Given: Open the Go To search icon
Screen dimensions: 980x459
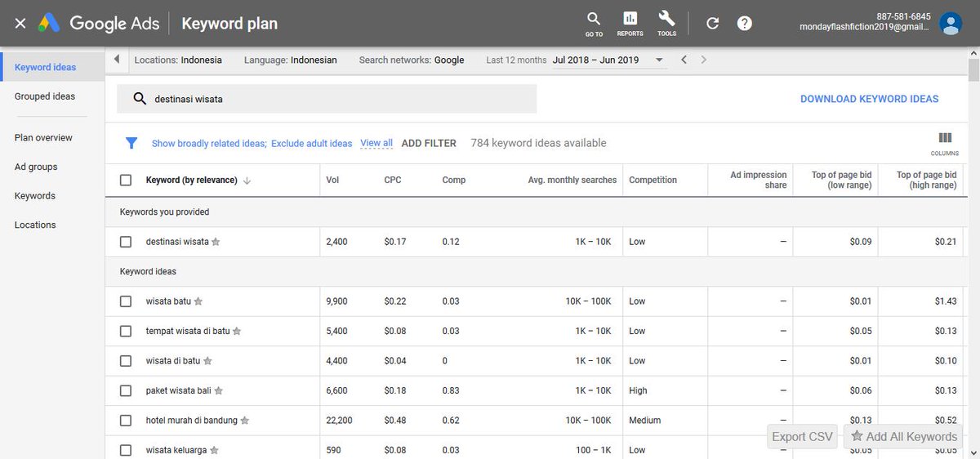Looking at the screenshot, I should pyautogui.click(x=594, y=24).
